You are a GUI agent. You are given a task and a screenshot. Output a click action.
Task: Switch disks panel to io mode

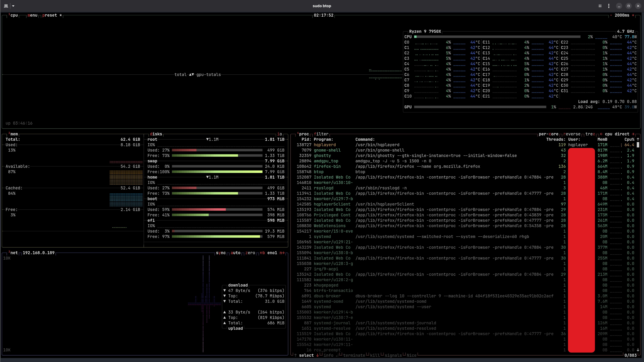(x=280, y=134)
